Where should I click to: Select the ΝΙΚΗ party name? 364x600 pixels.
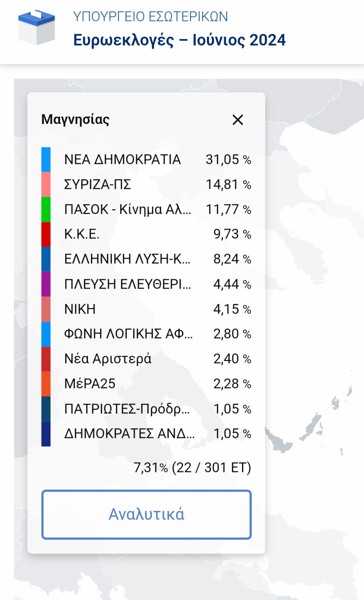(x=80, y=309)
